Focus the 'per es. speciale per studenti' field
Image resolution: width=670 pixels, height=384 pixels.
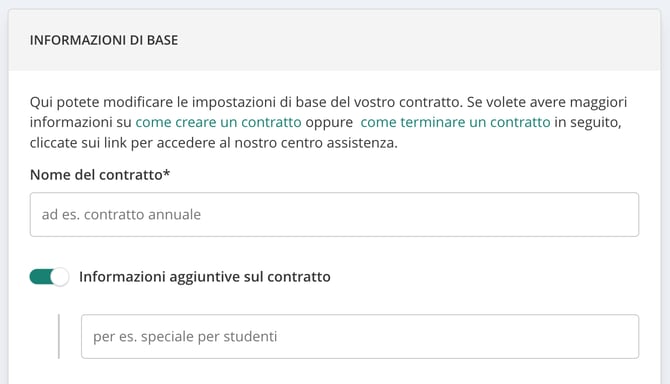(360, 337)
